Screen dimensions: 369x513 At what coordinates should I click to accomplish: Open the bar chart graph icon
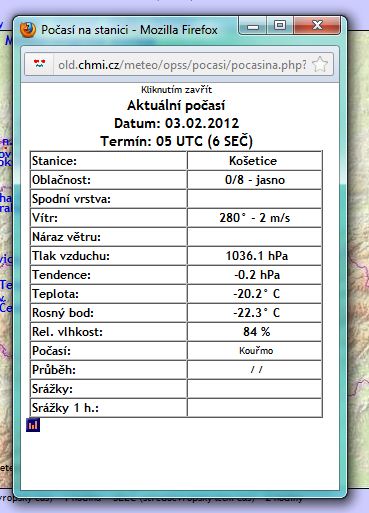coord(33,425)
